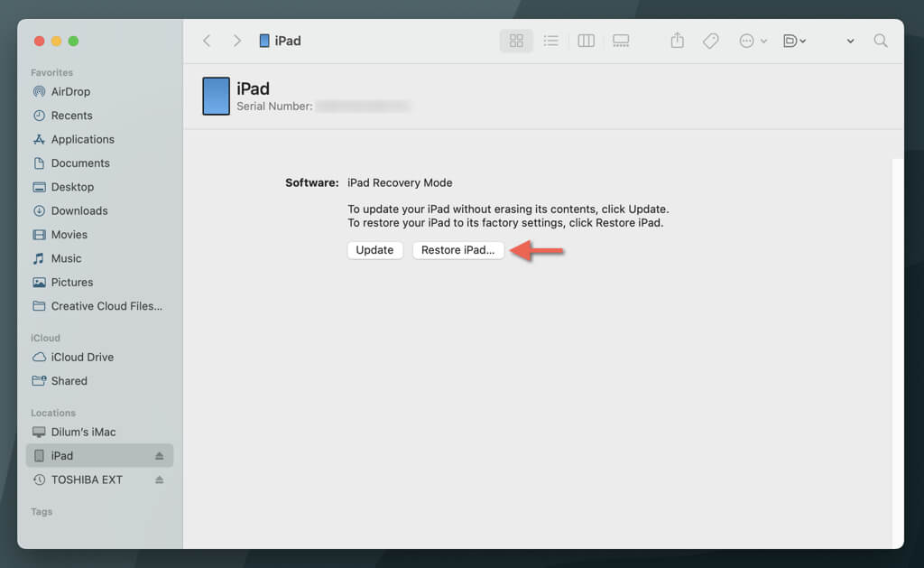Switch to list view

click(x=550, y=41)
